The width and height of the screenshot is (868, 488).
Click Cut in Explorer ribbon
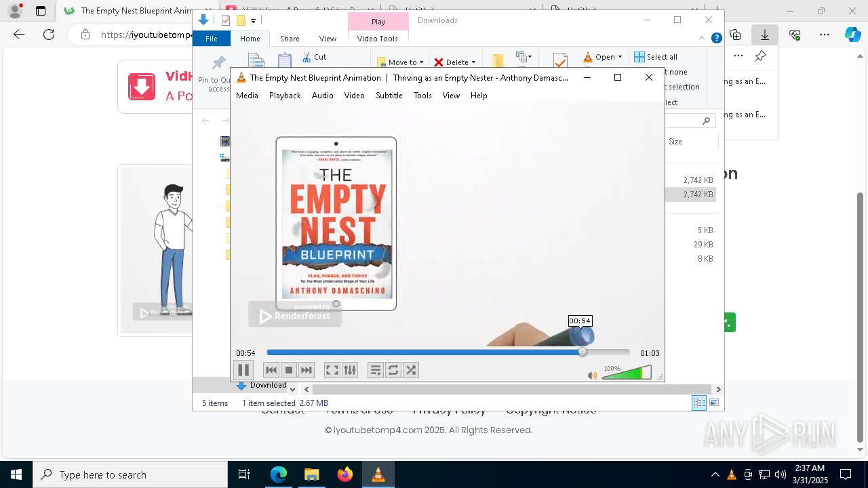click(x=315, y=57)
